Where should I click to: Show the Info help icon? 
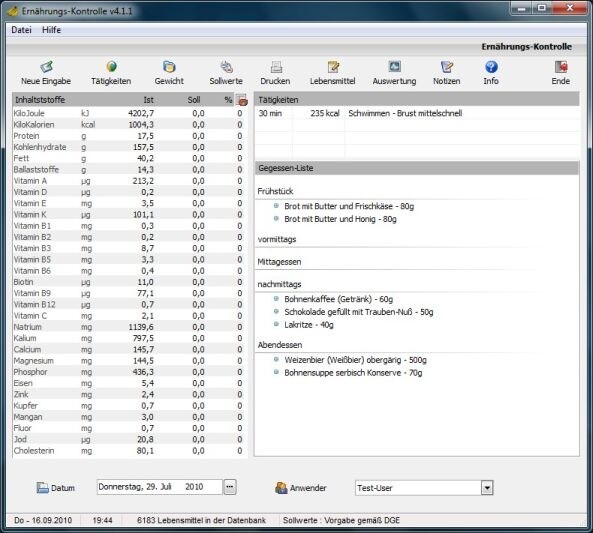click(491, 67)
